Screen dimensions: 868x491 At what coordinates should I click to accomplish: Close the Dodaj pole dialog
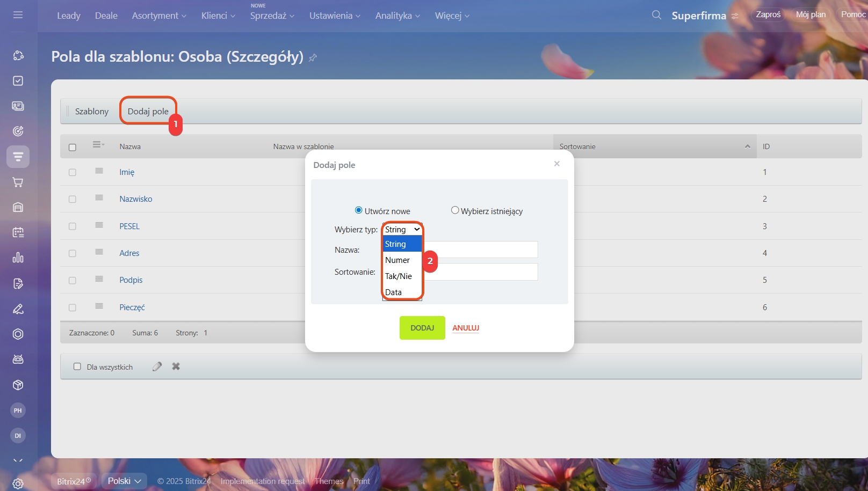click(557, 164)
